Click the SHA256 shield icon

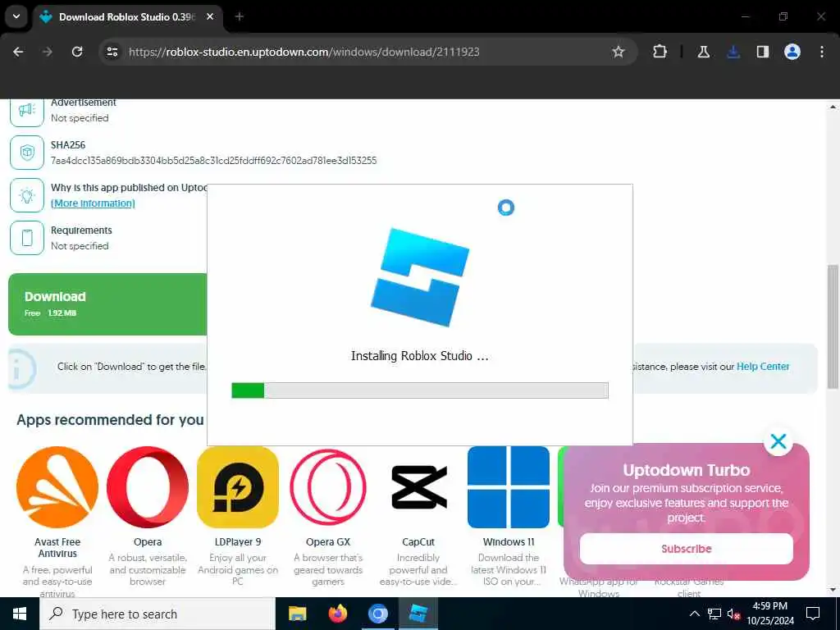tap(27, 153)
